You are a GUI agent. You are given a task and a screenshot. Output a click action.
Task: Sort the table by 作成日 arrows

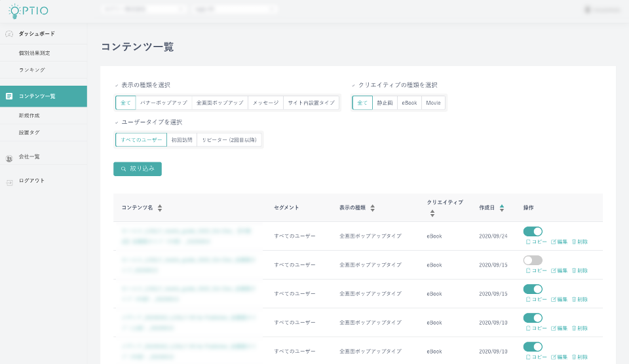(502, 208)
